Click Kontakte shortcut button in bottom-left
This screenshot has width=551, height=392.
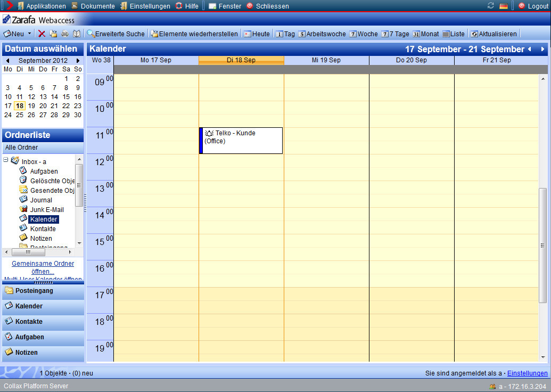pos(43,322)
